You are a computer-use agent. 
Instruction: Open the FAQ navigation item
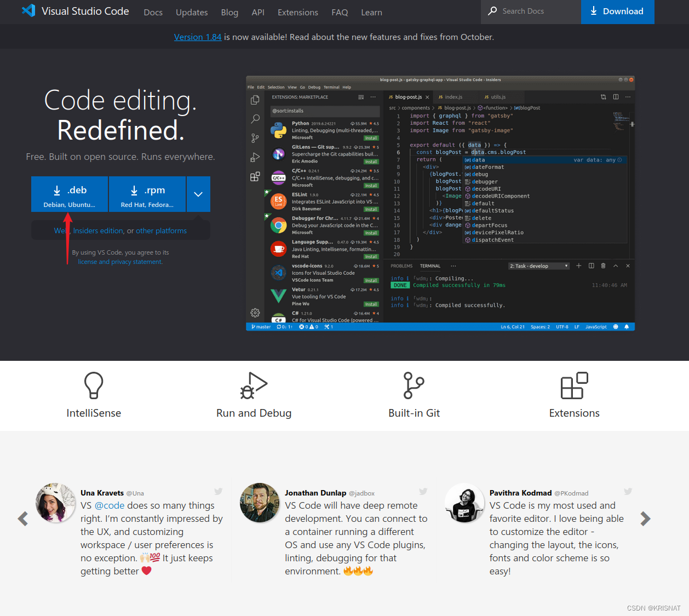pyautogui.click(x=340, y=12)
